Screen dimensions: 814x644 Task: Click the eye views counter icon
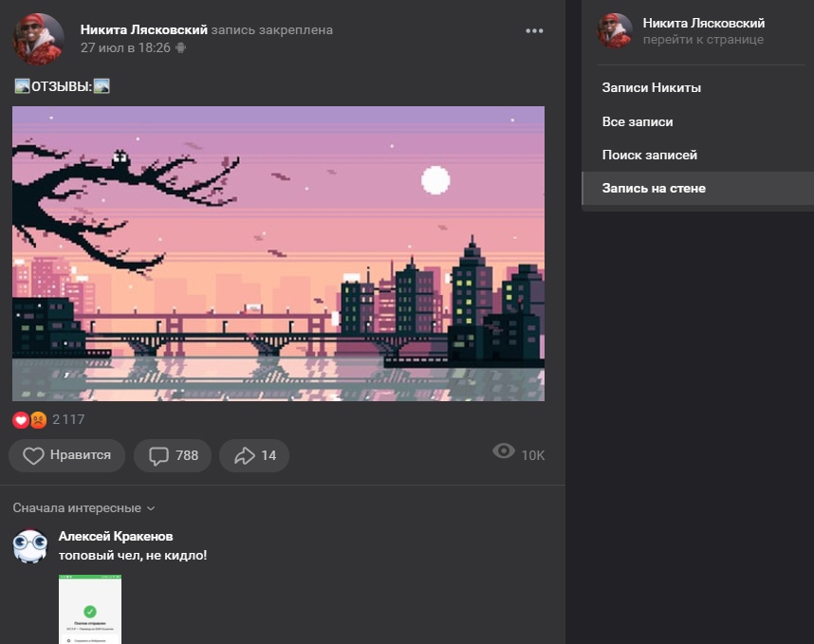pyautogui.click(x=504, y=451)
